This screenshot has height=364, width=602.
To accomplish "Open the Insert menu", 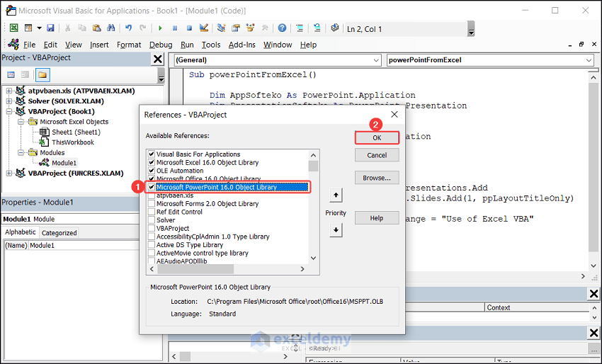I will 99,45.
